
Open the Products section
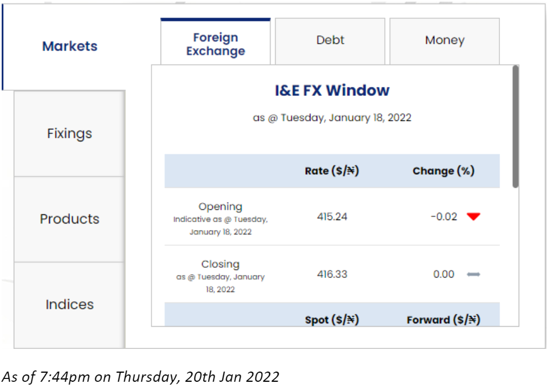pos(69,219)
